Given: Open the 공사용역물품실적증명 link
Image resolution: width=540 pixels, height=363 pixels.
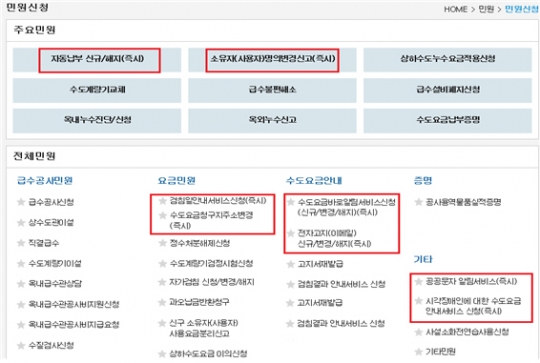Looking at the screenshot, I should (x=463, y=202).
